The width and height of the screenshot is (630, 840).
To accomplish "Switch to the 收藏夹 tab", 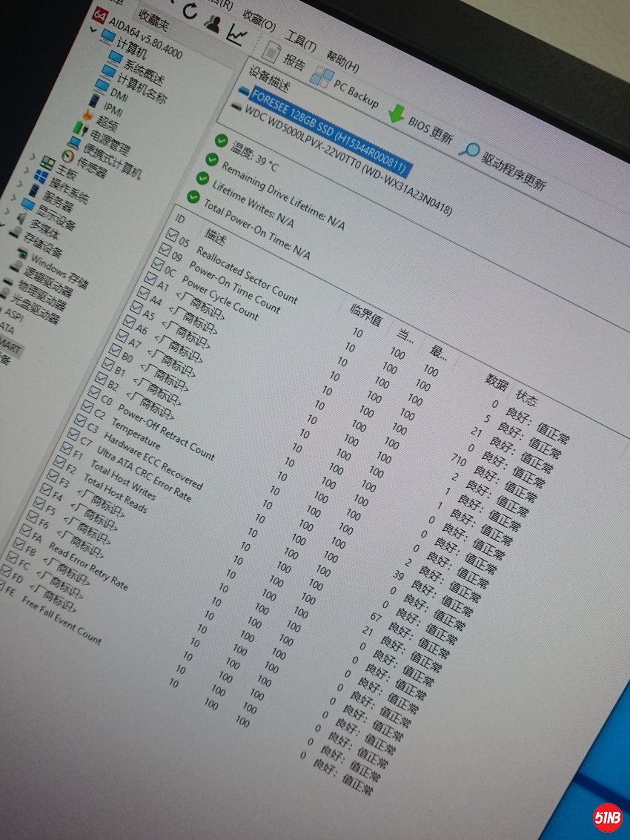I will 153,20.
